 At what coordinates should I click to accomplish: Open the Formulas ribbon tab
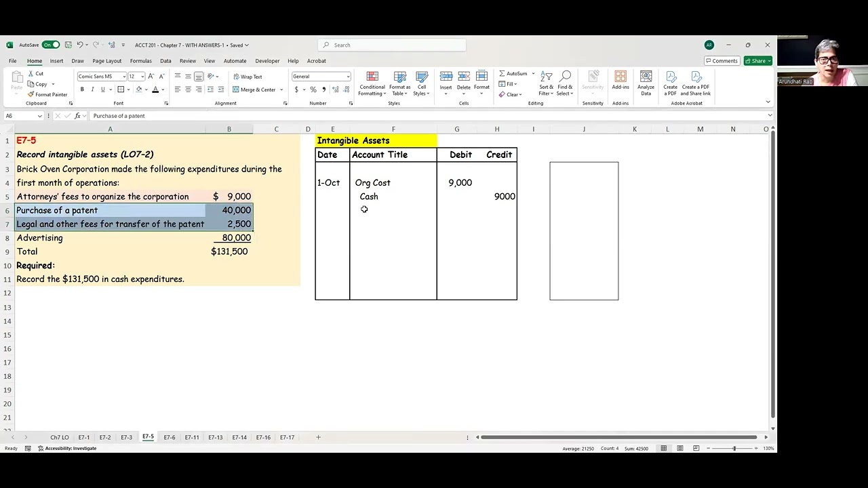[x=141, y=61]
